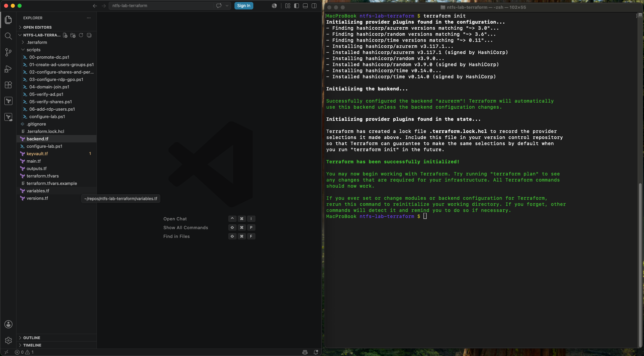Open the errors and warnings status indicator
The height and width of the screenshot is (356, 644).
click(x=24, y=352)
